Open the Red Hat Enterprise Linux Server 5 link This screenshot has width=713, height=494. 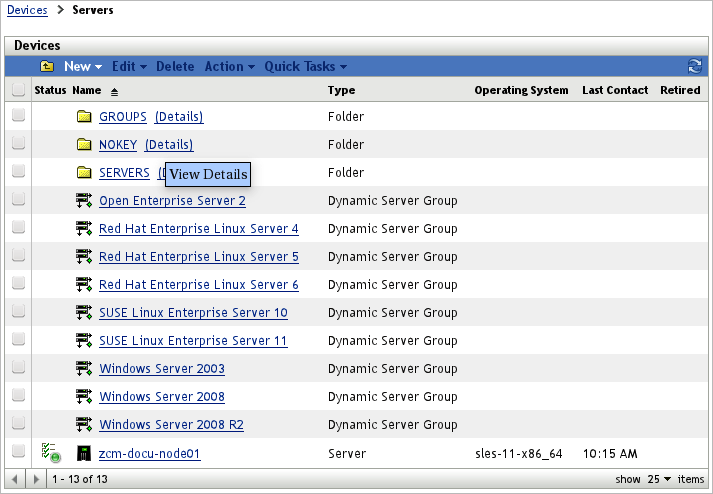(x=198, y=257)
